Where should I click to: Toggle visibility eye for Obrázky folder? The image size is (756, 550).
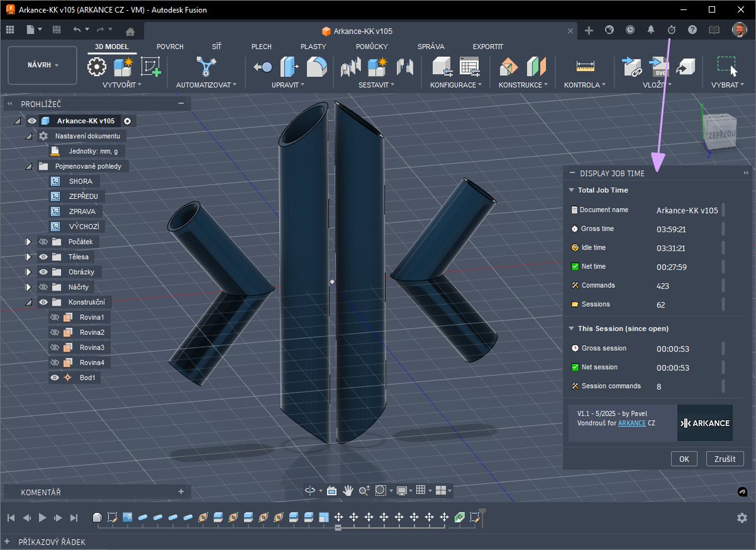pos(43,272)
